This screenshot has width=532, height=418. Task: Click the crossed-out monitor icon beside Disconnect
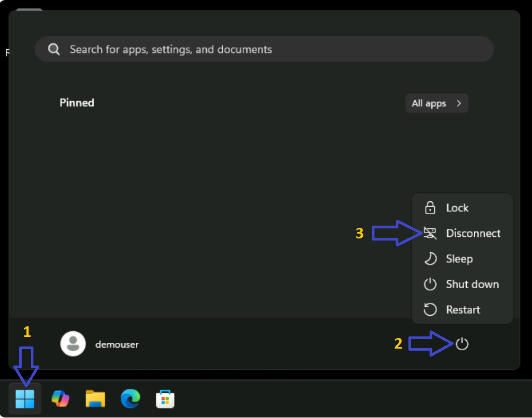[x=430, y=233]
